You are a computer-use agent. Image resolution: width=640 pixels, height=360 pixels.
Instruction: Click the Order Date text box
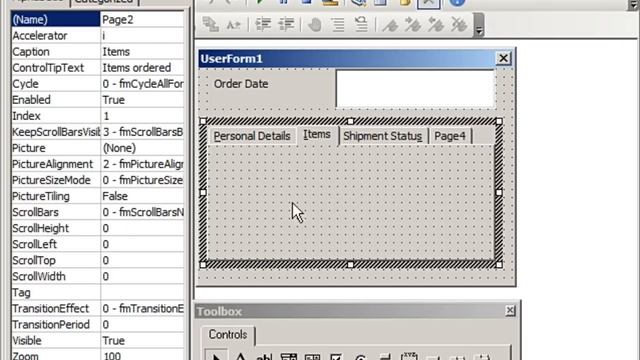(415, 88)
